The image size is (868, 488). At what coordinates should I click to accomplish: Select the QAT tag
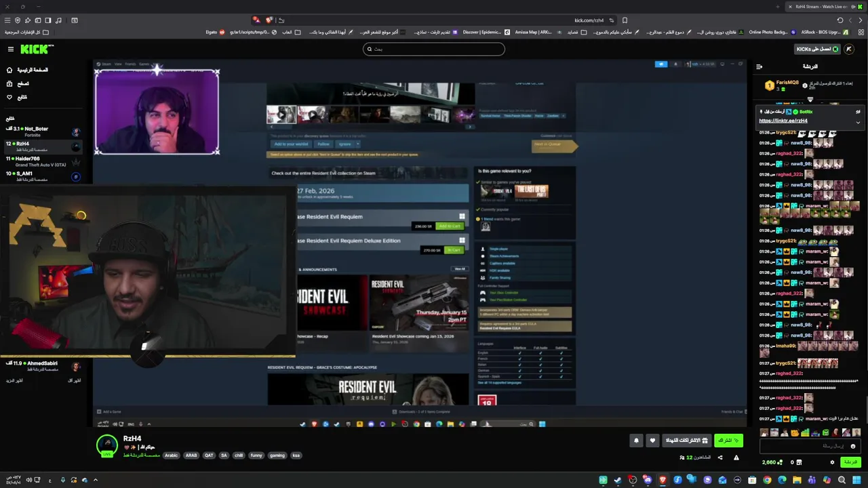pos(209,455)
